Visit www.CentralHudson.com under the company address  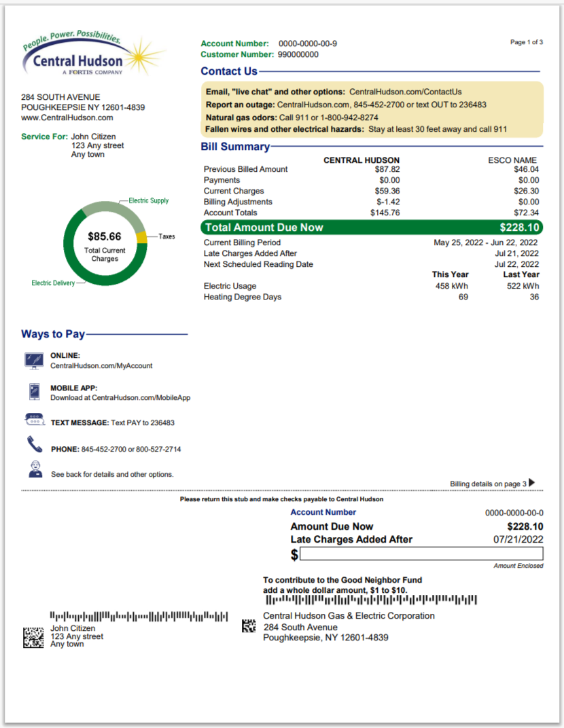tap(67, 117)
